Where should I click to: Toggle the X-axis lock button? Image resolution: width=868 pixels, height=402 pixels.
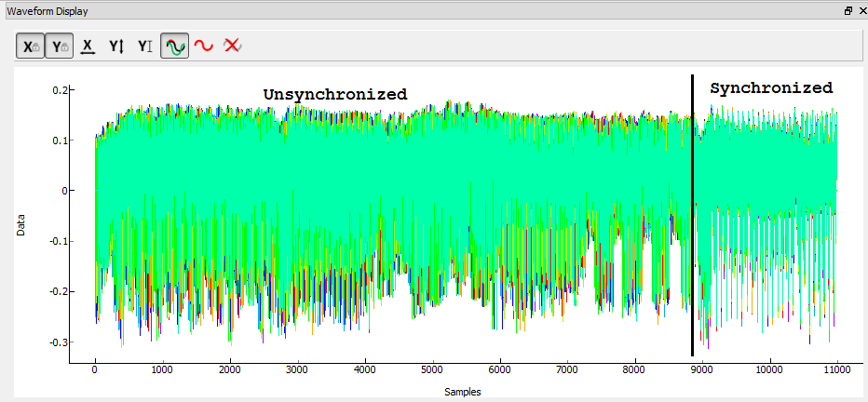31,46
